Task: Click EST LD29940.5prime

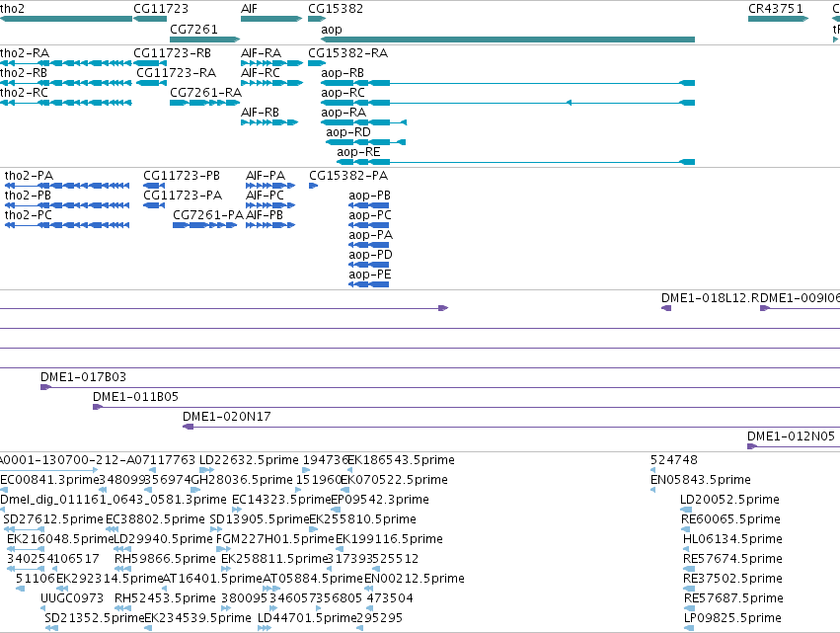Action: click(x=122, y=549)
